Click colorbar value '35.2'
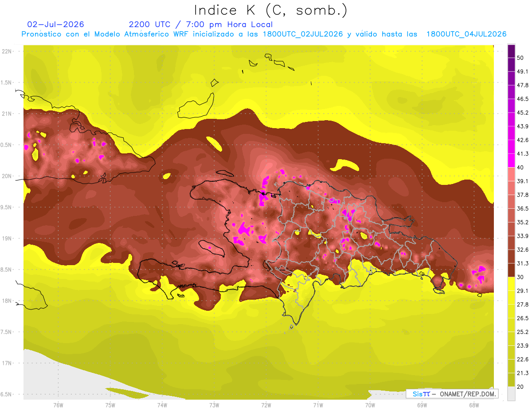 coord(522,222)
